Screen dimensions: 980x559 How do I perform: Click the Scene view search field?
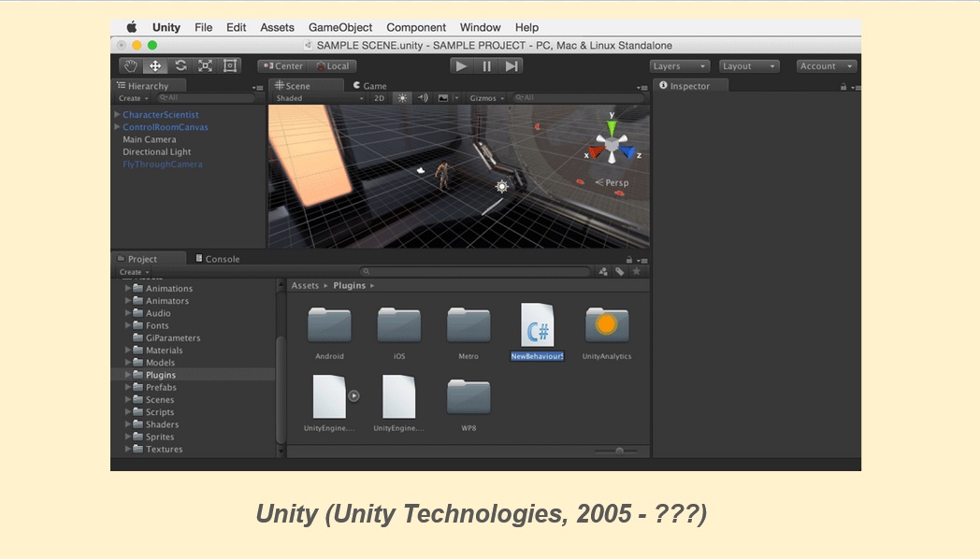(578, 98)
